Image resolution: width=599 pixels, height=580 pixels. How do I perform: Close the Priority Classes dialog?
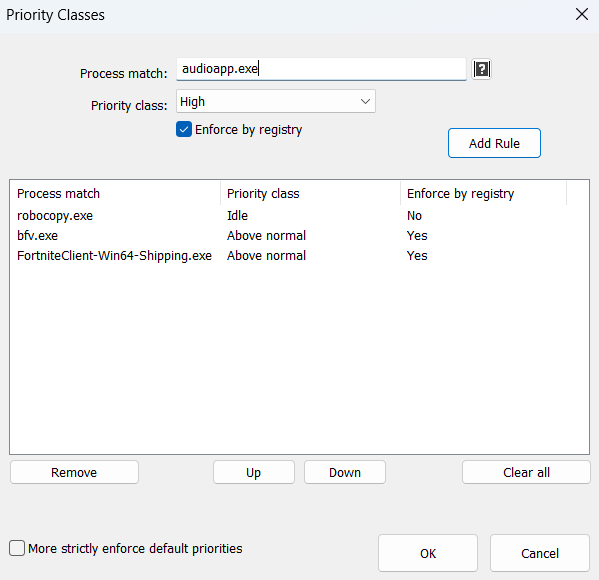(581, 15)
